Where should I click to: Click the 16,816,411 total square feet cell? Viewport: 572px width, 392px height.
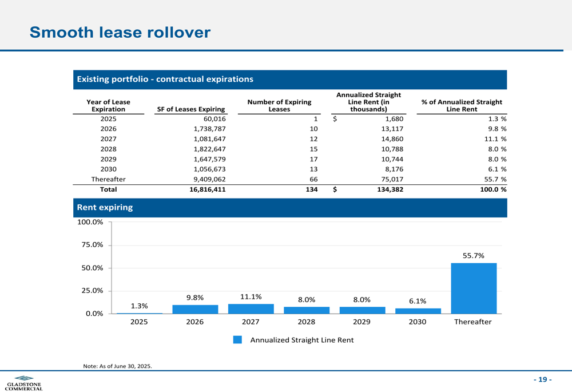[208, 189]
